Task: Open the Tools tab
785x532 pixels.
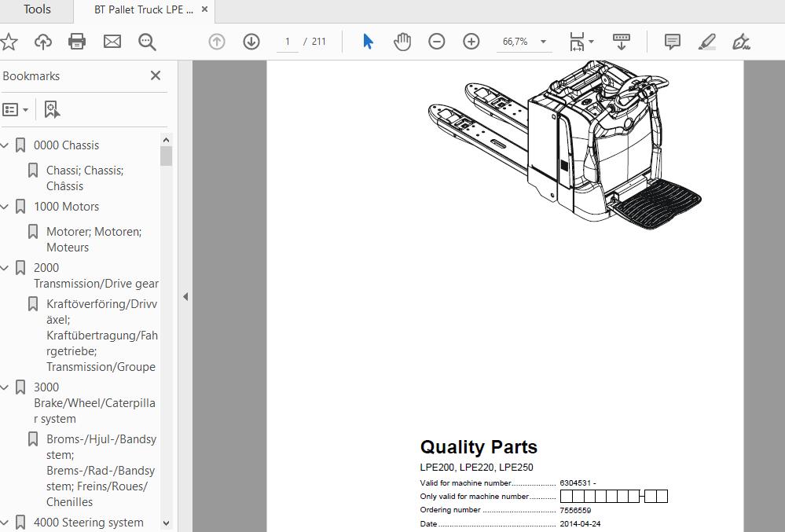Action: 37,9
